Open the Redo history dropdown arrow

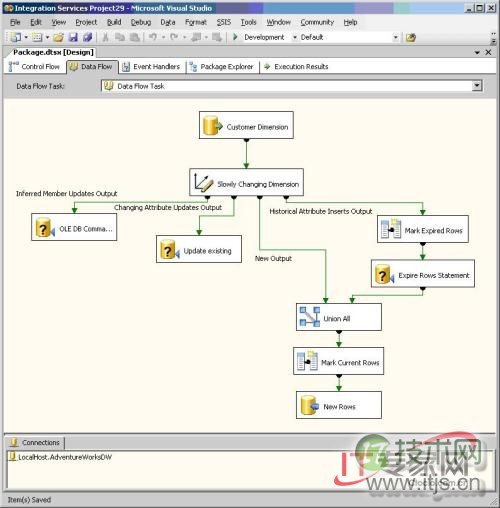click(184, 37)
